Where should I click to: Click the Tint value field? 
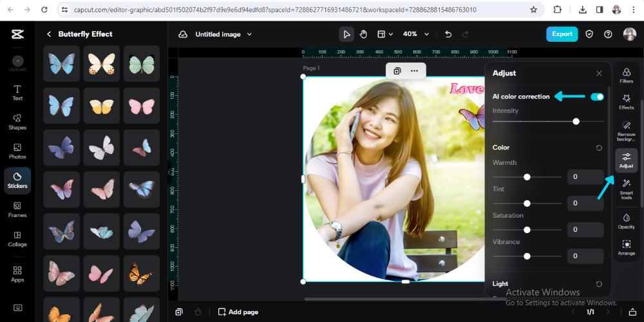point(585,204)
